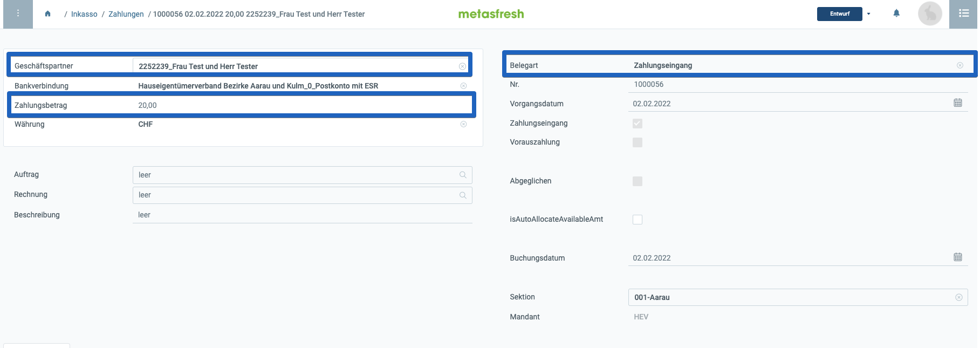Click the Zahlungsbetrag amount field
Viewport: 980px width, 348px height.
coord(303,105)
